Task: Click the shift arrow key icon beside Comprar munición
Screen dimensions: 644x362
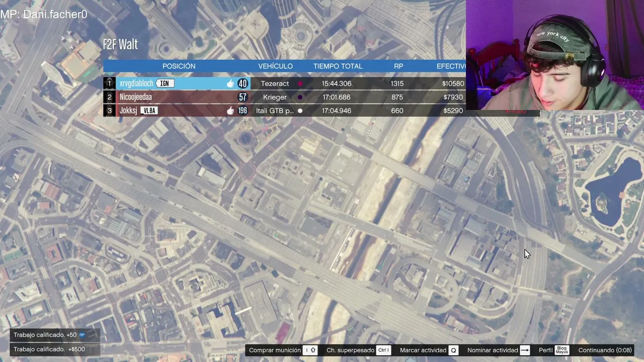Action: pos(310,350)
